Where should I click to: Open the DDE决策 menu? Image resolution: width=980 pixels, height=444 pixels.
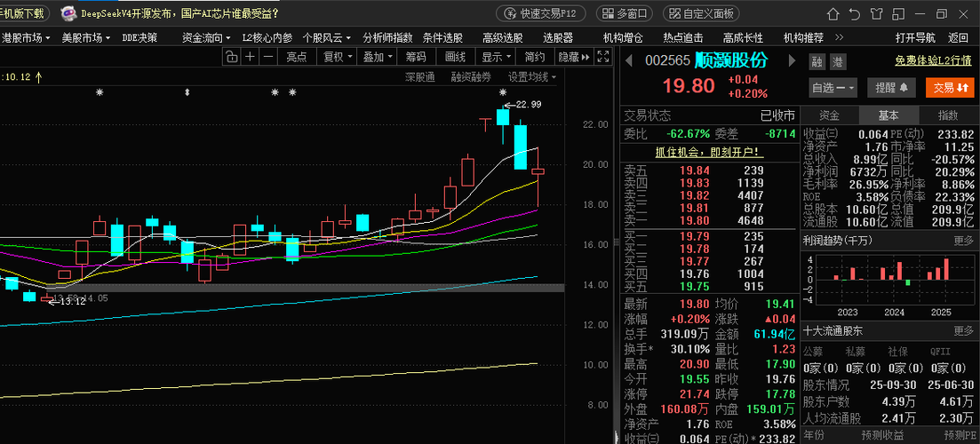pos(140,38)
